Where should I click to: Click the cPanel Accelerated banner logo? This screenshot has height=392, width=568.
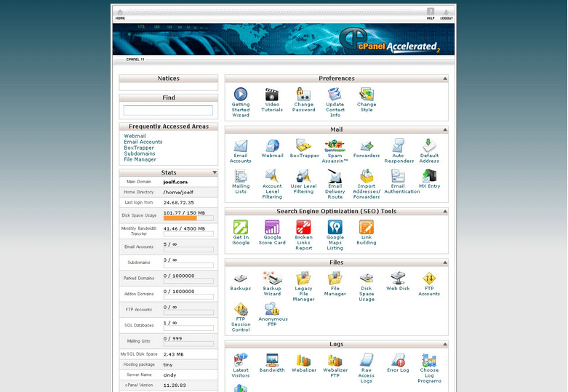click(x=389, y=41)
